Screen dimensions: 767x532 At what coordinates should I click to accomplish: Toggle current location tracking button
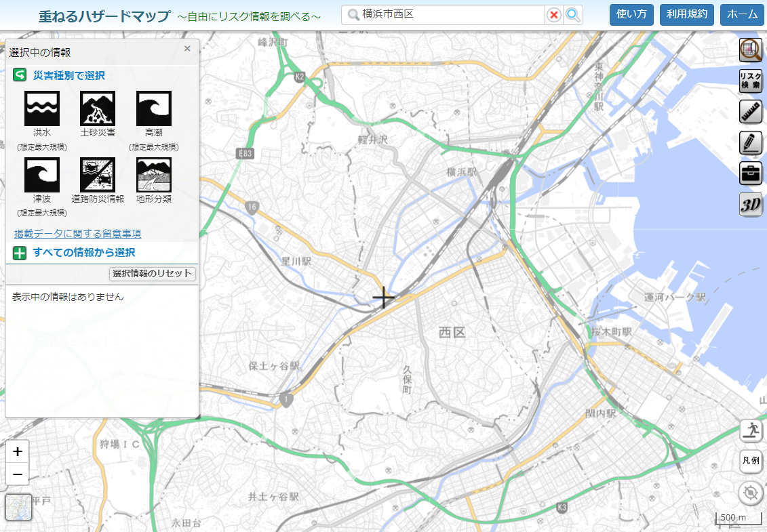pos(750,493)
